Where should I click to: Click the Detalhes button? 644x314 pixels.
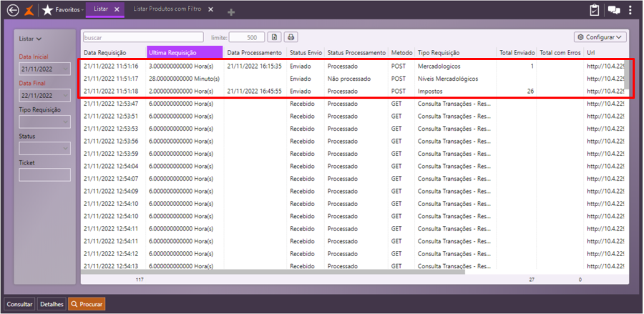pos(52,304)
